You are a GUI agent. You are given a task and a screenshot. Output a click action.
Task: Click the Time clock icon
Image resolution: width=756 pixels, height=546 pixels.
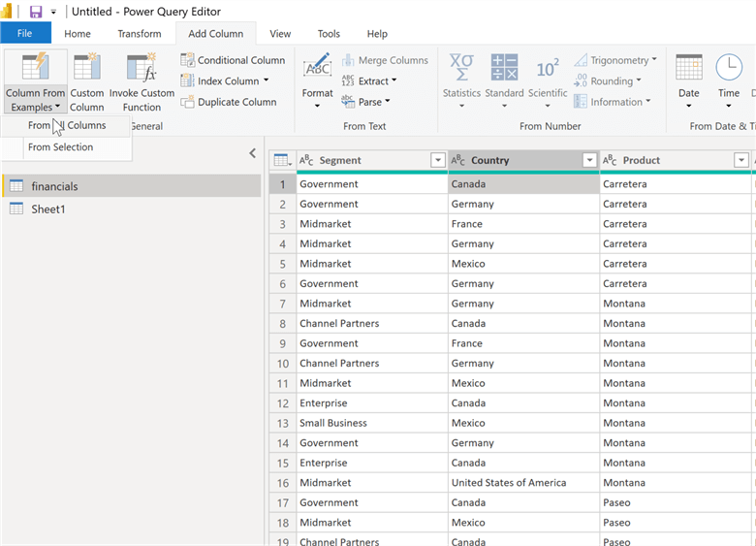(729, 68)
